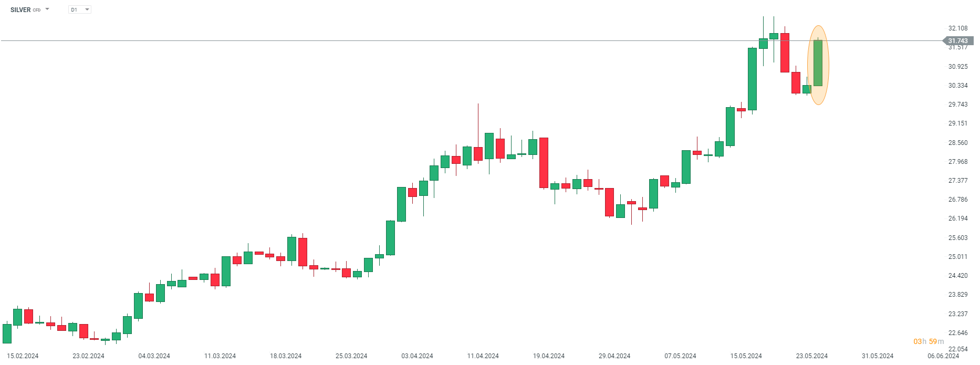Click the 22.054 price axis label
This screenshot has width=980, height=365.
click(x=957, y=349)
